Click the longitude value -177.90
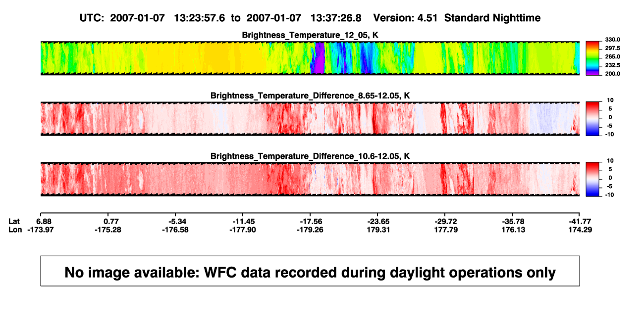Viewport: 644px width, 330px height. point(243,230)
